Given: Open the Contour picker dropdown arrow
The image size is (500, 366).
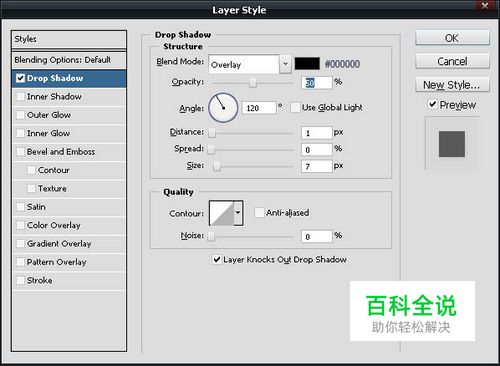Looking at the screenshot, I should (x=238, y=213).
